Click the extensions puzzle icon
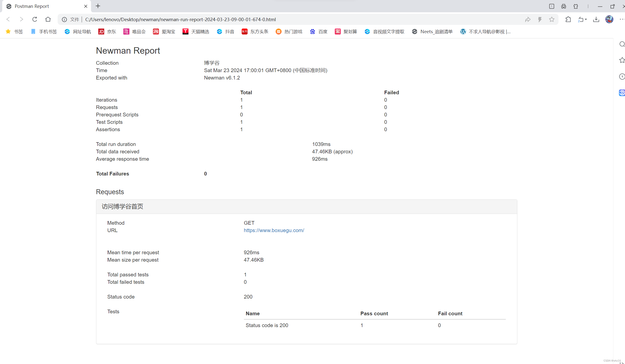 click(x=568, y=19)
